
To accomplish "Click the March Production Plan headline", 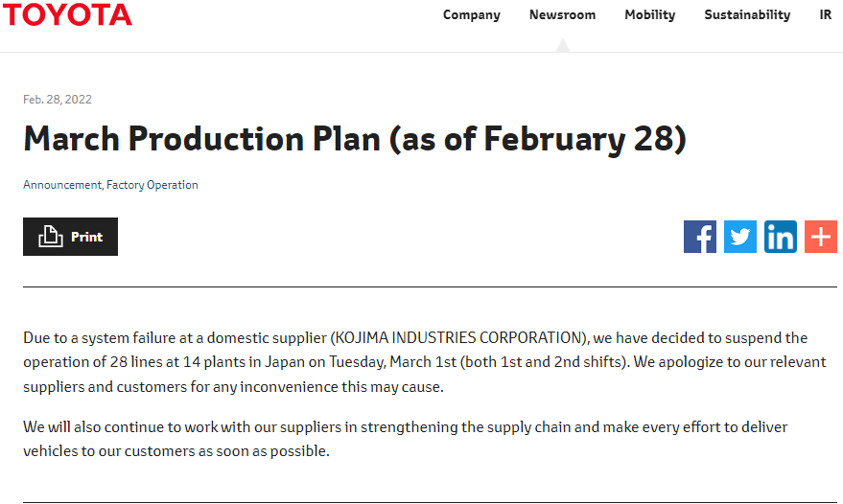I will [355, 139].
